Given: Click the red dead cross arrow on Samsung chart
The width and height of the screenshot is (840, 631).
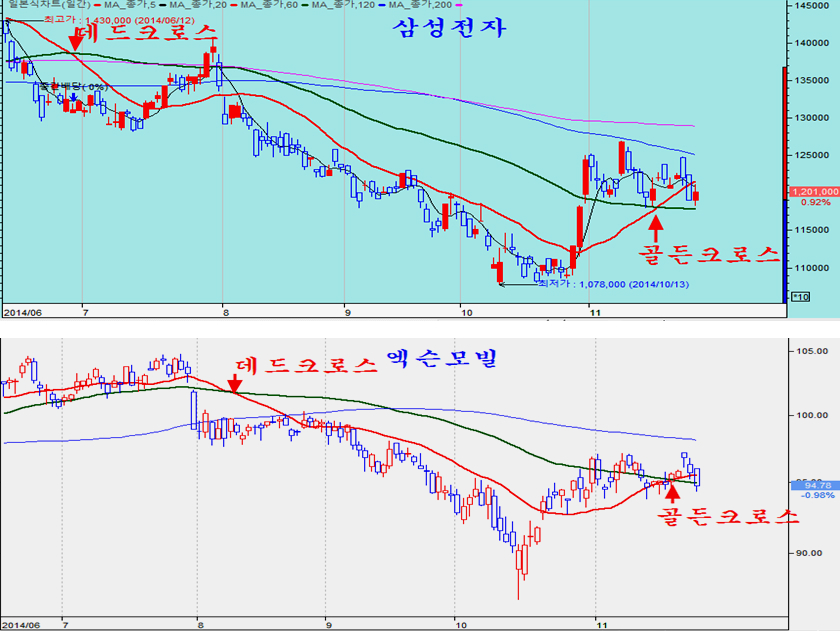Looking at the screenshot, I should coord(75,41).
